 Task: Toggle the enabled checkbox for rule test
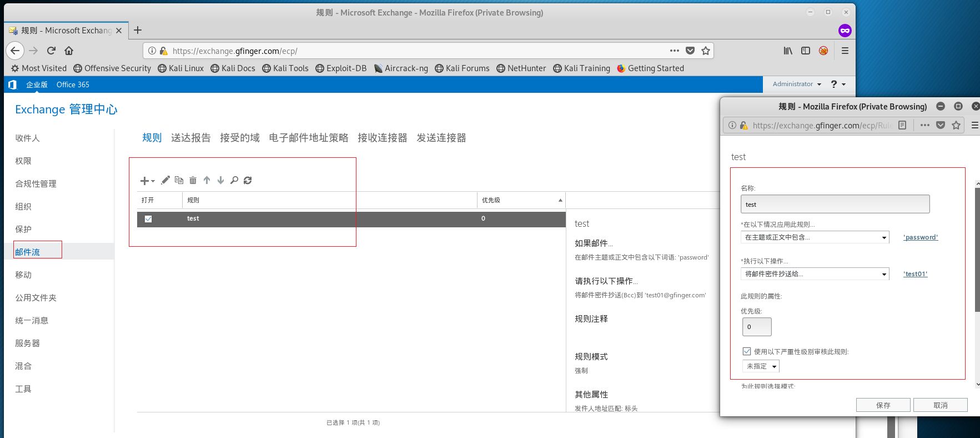(x=148, y=219)
